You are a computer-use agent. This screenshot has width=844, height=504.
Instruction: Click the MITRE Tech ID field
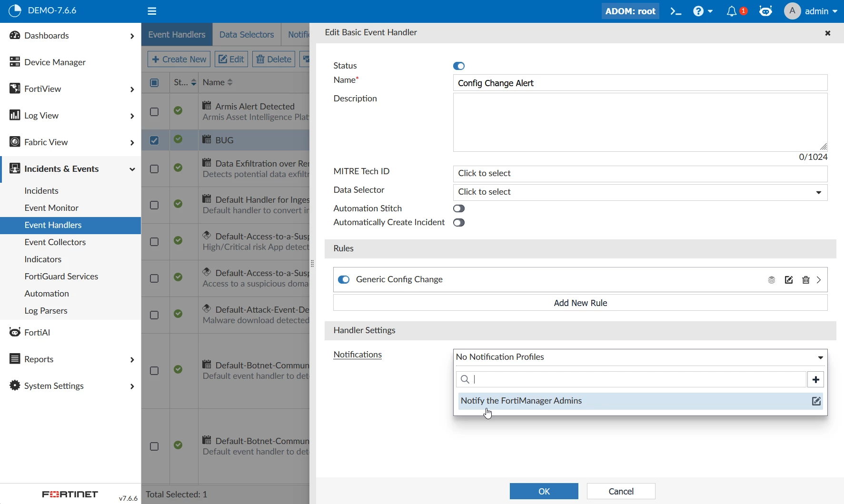point(640,174)
